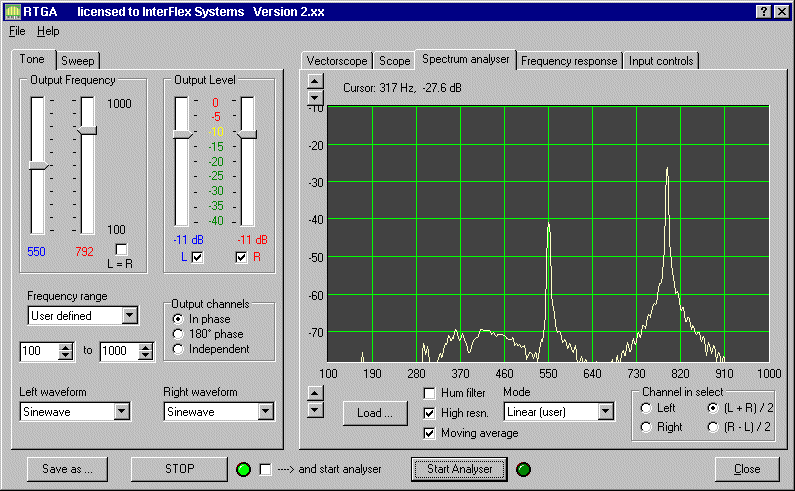This screenshot has height=491, width=795.
Task: Click the blue '550' frequency value
Action: (37, 252)
